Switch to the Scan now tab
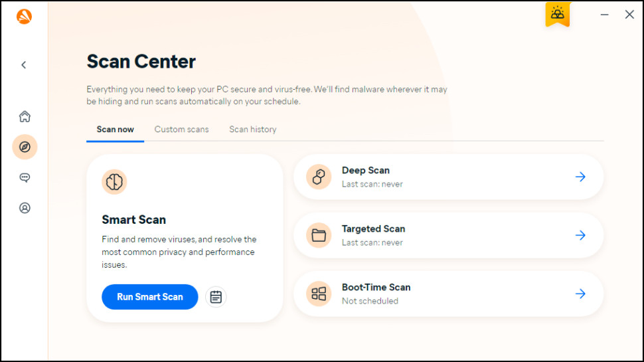Screen dimensions: 644x362 pyautogui.click(x=115, y=130)
